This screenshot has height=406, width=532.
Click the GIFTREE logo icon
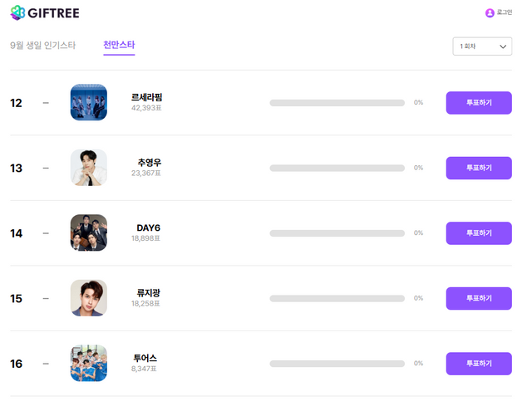(17, 12)
